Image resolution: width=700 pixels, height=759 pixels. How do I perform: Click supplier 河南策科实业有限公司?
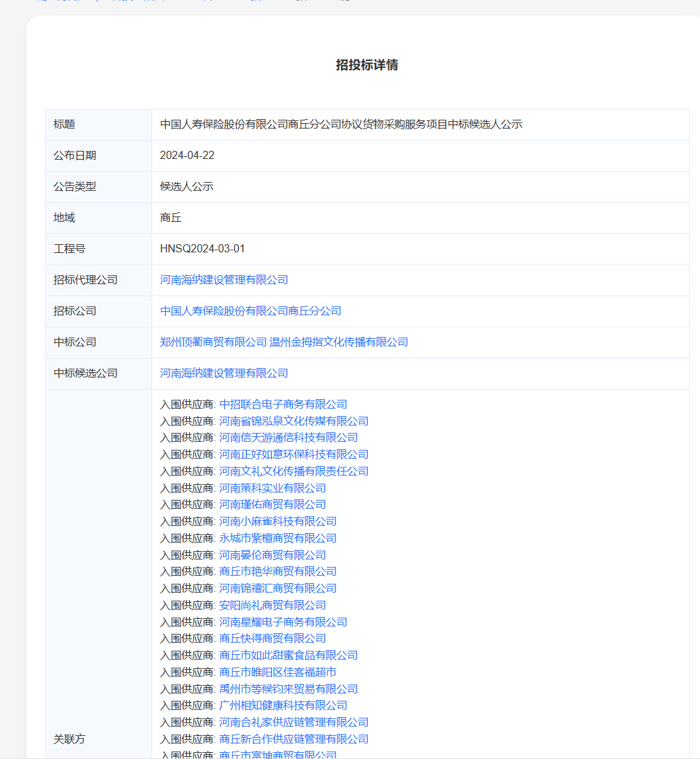[273, 488]
